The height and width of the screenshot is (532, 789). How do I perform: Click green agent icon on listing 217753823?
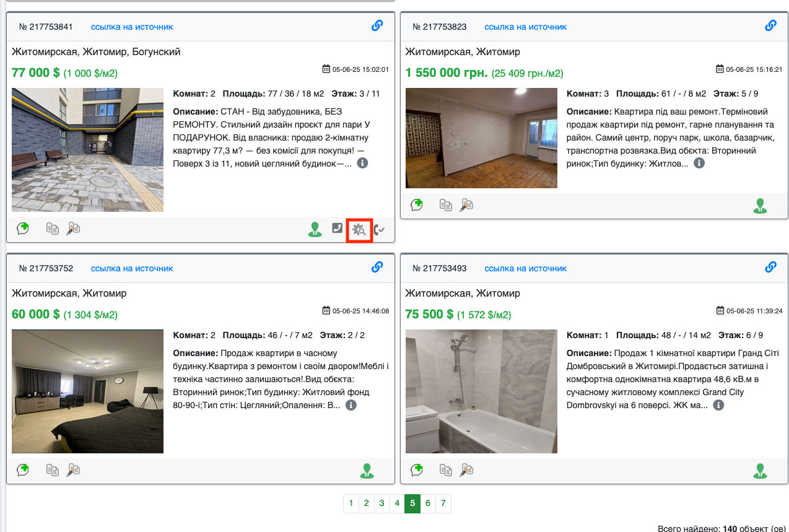(760, 206)
